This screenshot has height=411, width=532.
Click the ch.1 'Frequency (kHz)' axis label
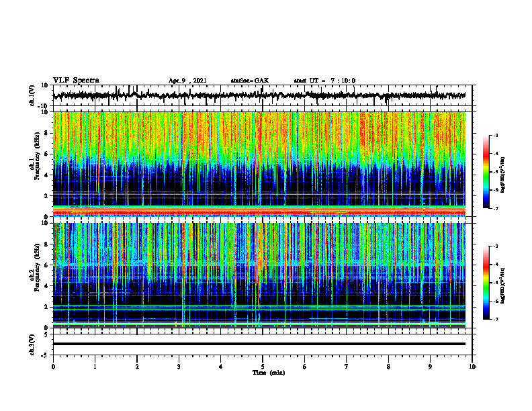click(38, 156)
